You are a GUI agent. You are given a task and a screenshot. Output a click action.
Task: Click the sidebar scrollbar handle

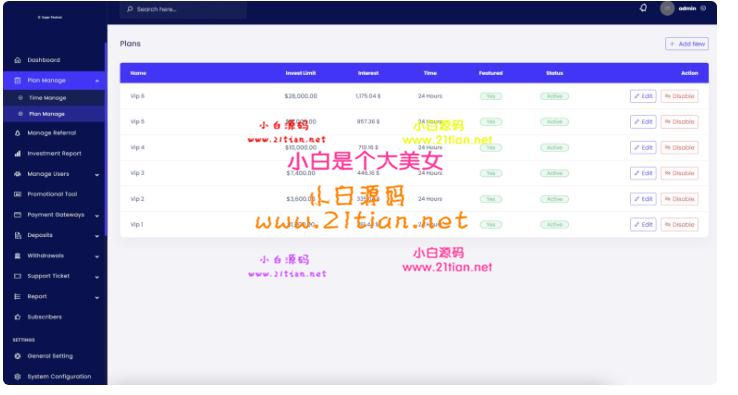point(106,139)
